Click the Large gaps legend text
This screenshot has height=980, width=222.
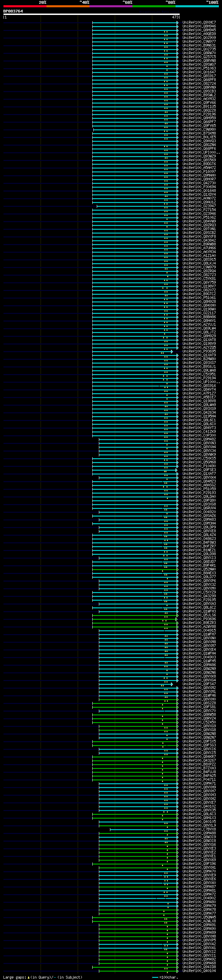[x=43, y=977]
